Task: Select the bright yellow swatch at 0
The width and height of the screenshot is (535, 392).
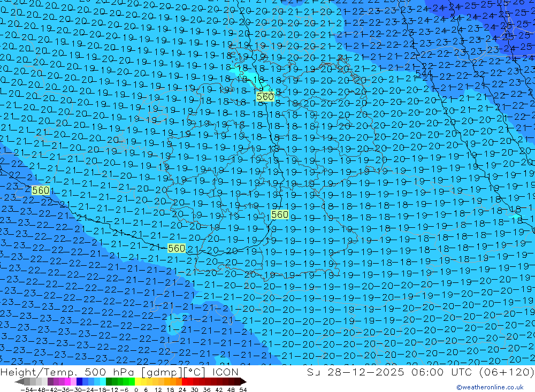Action: point(138,382)
